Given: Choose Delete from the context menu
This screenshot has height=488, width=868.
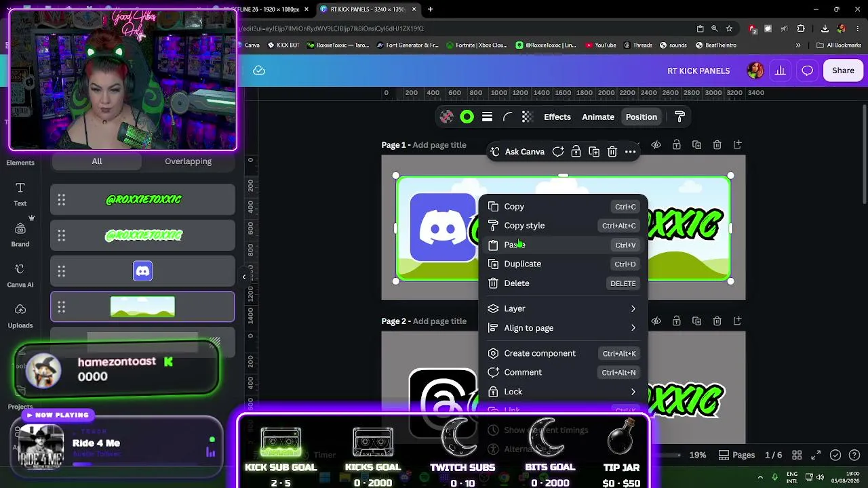Looking at the screenshot, I should click(563, 283).
